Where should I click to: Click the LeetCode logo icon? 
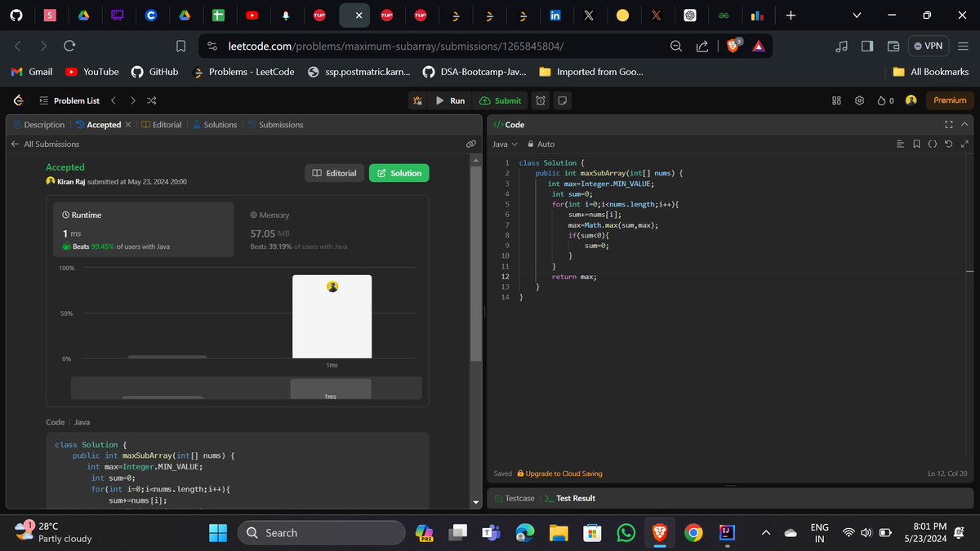click(18, 100)
